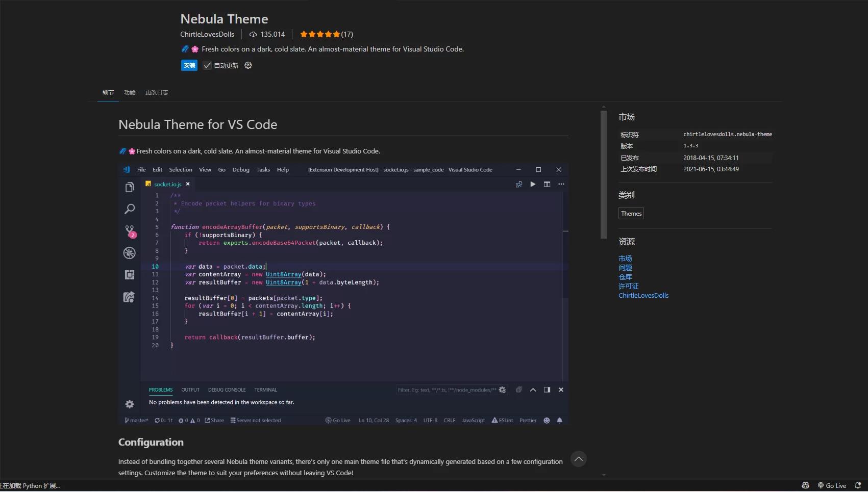Click the README vertical scrollbar thumb
The height and width of the screenshot is (492, 868).
click(x=604, y=174)
